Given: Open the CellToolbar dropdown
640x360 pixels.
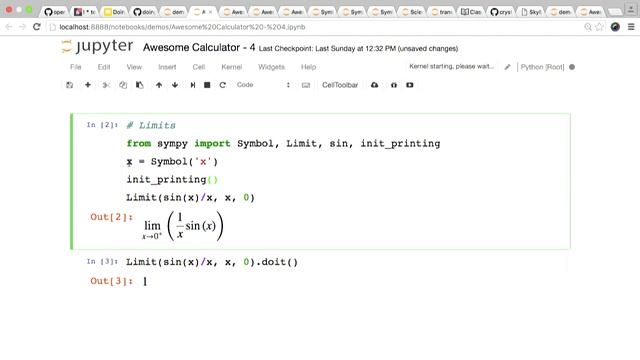Looking at the screenshot, I should [x=340, y=85].
